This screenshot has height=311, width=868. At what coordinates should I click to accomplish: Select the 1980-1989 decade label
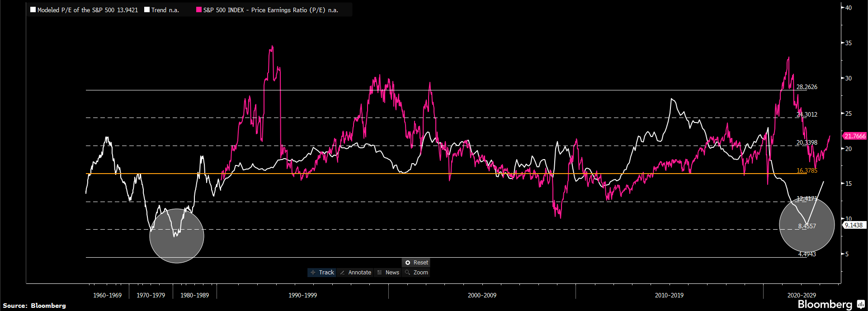pyautogui.click(x=194, y=295)
